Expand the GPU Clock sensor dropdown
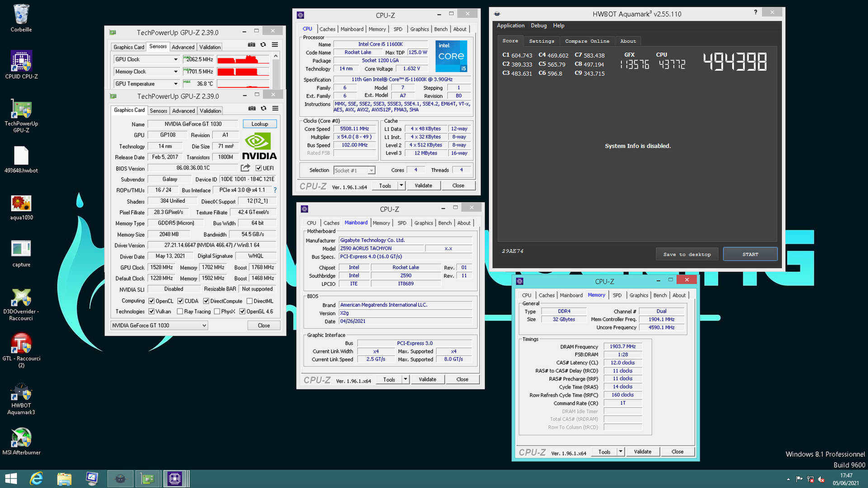 (176, 60)
